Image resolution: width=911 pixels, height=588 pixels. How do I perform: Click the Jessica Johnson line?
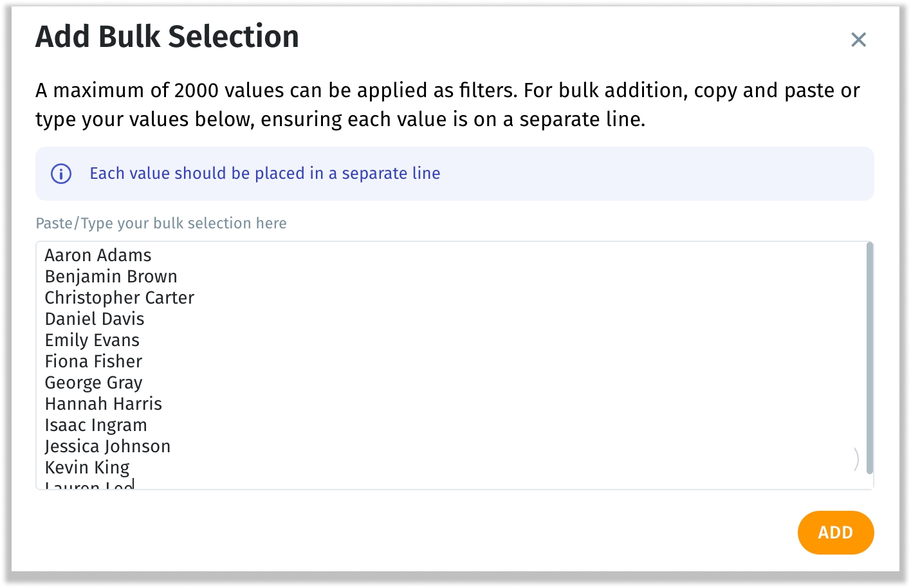pos(107,446)
